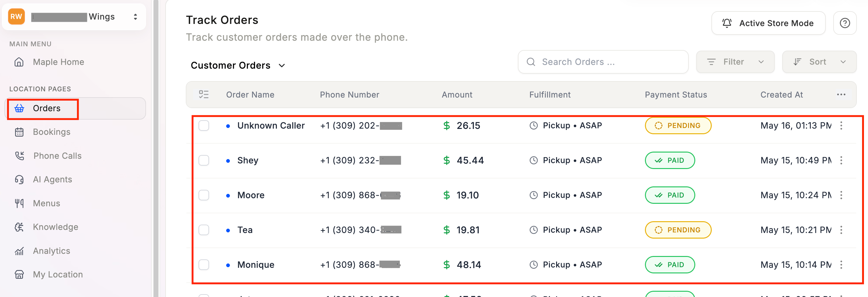Expand the Customer Orders dropdown

tap(238, 65)
